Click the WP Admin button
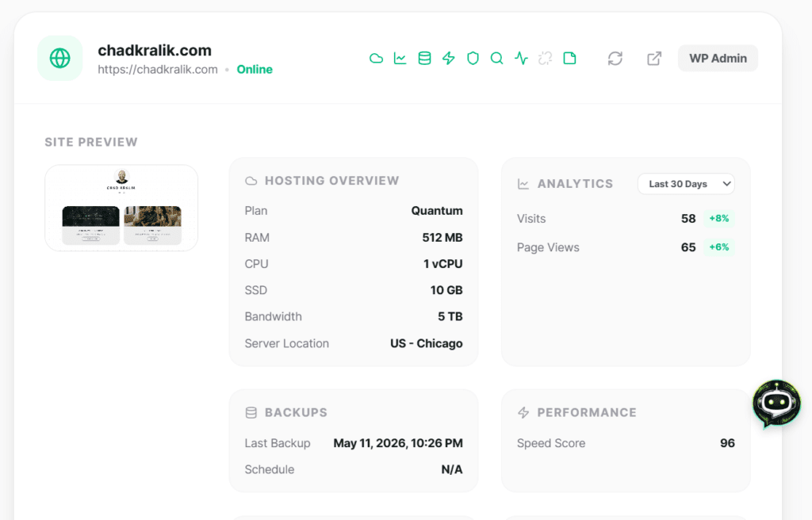Viewport: 812px width, 520px height. click(718, 59)
